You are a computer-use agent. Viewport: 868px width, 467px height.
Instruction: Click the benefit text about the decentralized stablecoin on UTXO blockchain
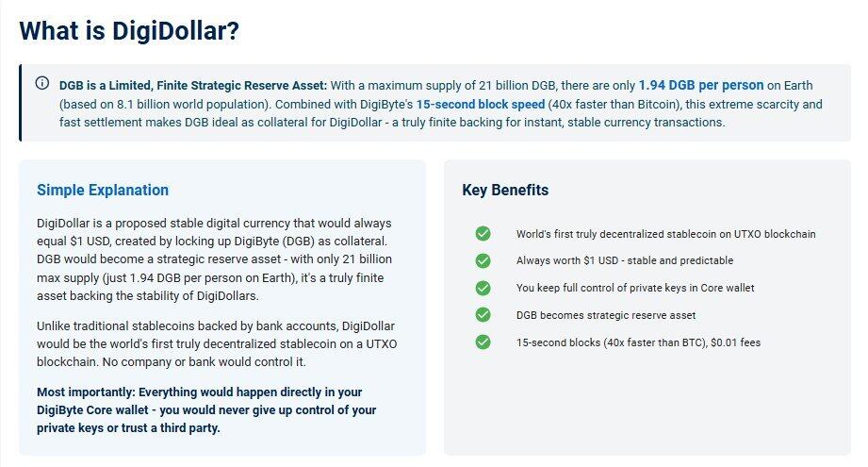coord(666,234)
